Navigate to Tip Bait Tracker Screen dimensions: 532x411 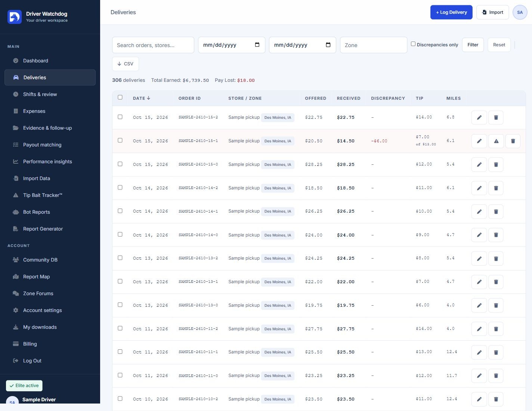[x=50, y=195]
